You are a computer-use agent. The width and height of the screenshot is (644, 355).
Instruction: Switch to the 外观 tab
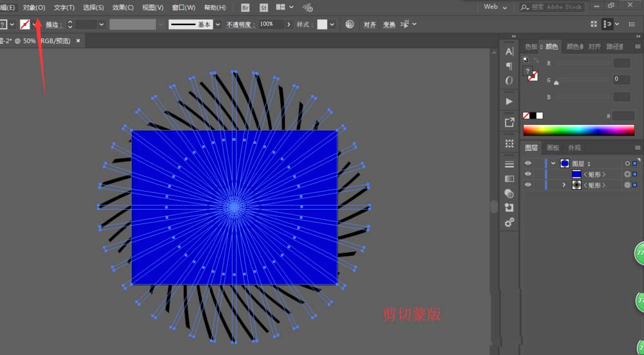click(574, 147)
